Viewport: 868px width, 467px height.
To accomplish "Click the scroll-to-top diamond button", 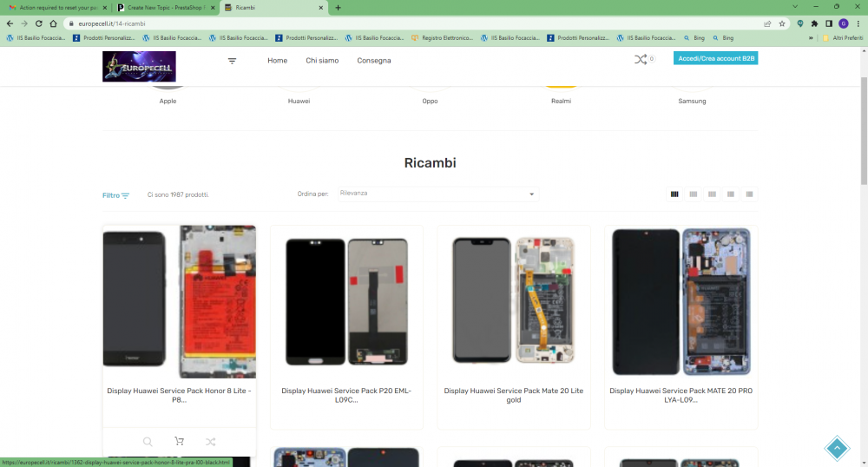I will point(837,448).
